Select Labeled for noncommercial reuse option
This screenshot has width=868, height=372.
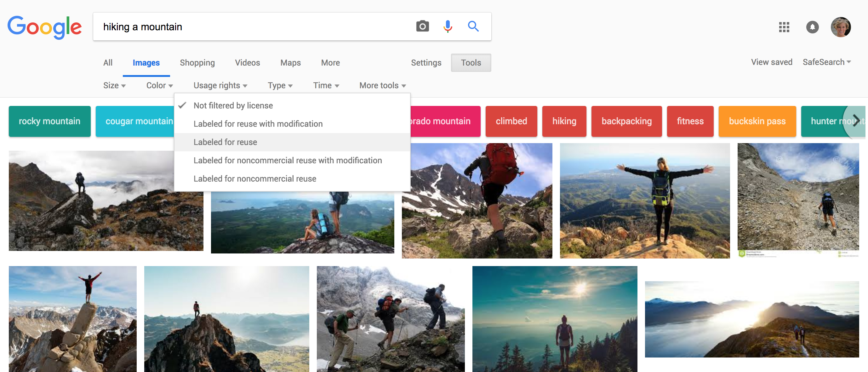[x=255, y=179]
